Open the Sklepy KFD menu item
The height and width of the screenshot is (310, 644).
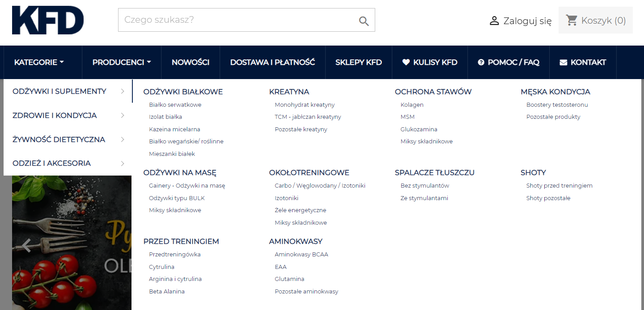(359, 63)
